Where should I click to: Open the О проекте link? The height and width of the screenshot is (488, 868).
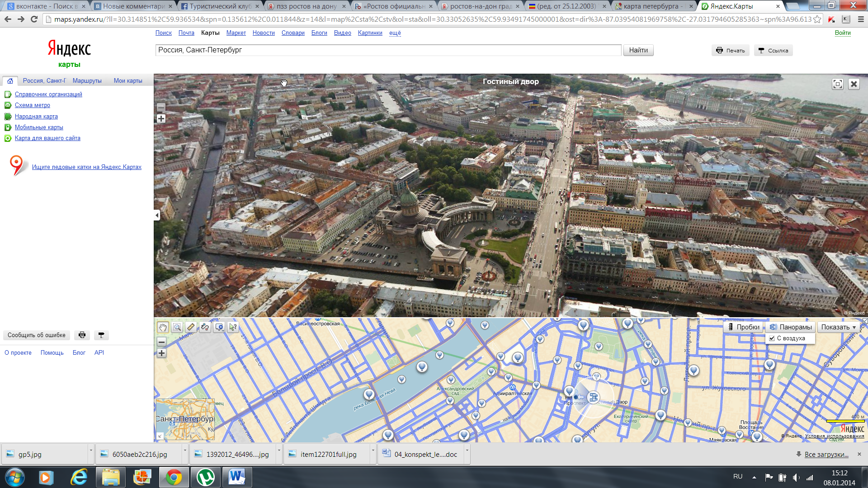click(18, 353)
